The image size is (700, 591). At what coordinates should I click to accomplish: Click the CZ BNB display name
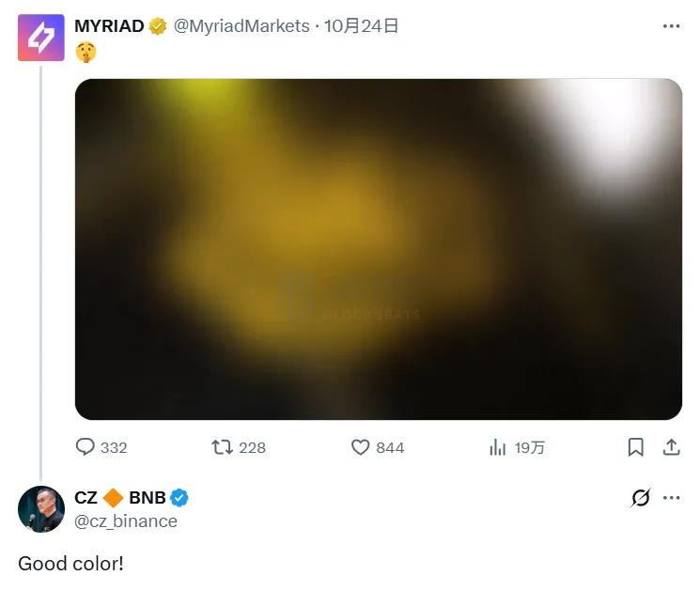point(119,498)
